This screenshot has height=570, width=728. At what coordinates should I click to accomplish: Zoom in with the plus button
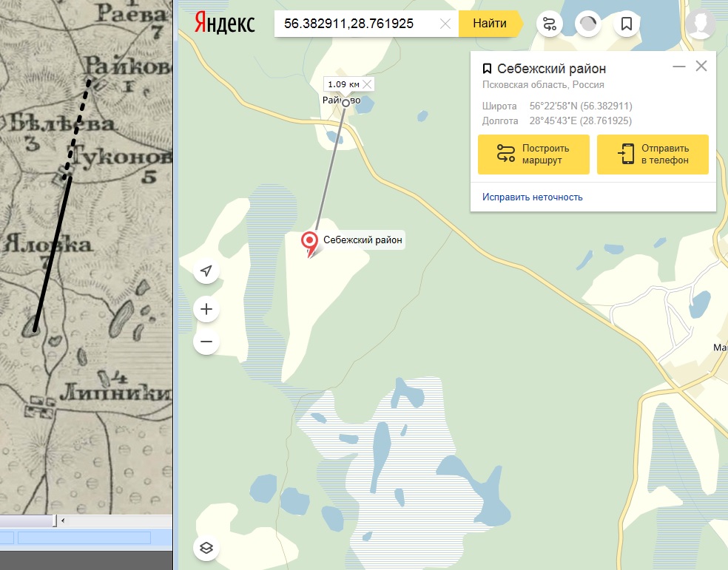click(206, 309)
